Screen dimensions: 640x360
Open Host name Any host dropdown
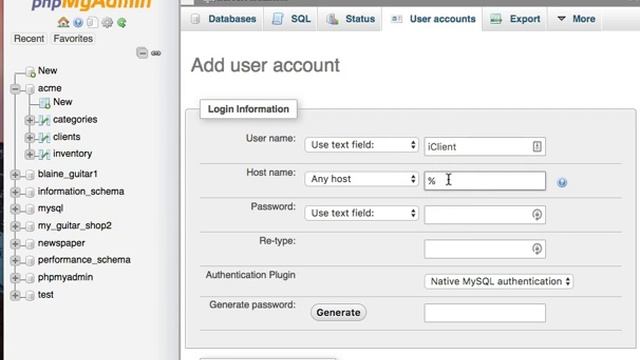point(362,179)
